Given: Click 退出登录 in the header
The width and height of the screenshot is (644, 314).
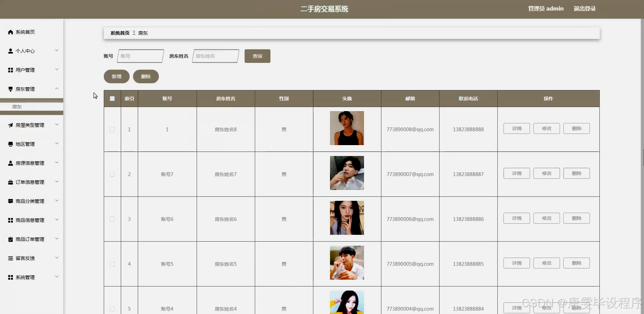Looking at the screenshot, I should pyautogui.click(x=584, y=9).
